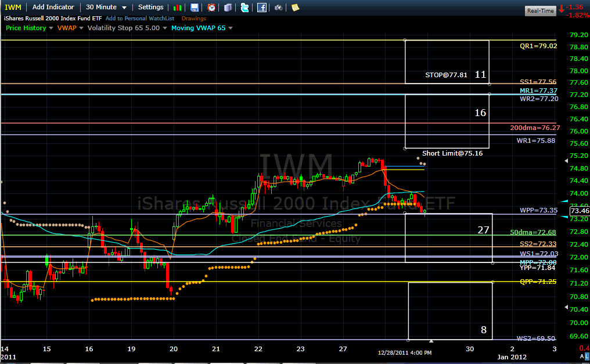Viewport: 590px width, 364px height.
Task: Add a note with the yellow sticky note icon
Action: coord(296,8)
